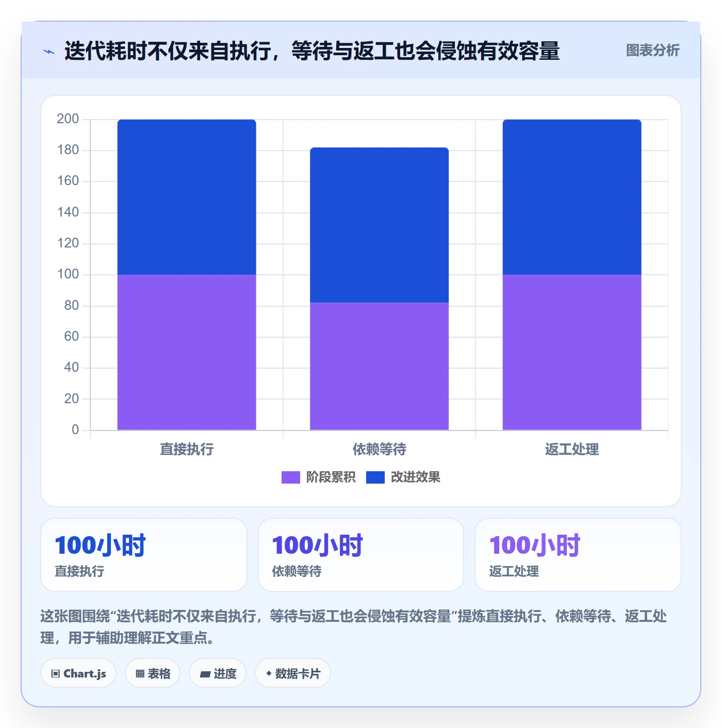
Task: Open the 100小时 返工处理 data card
Action: coord(578,555)
